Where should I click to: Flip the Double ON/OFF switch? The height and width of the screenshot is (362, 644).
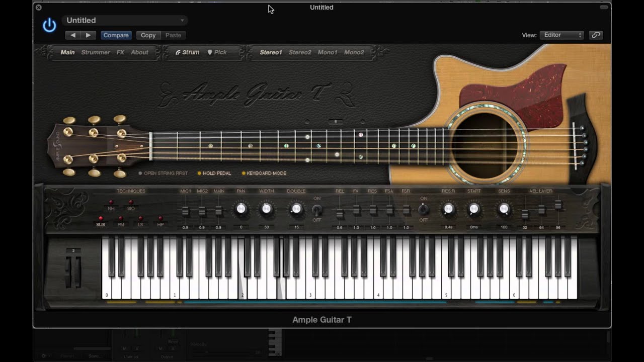point(317,210)
